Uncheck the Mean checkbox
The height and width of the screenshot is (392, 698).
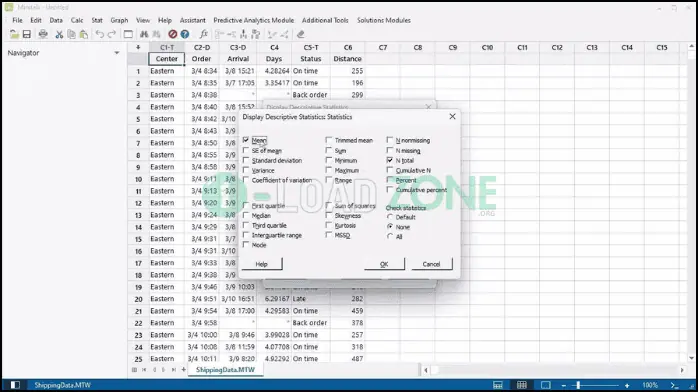pos(246,140)
